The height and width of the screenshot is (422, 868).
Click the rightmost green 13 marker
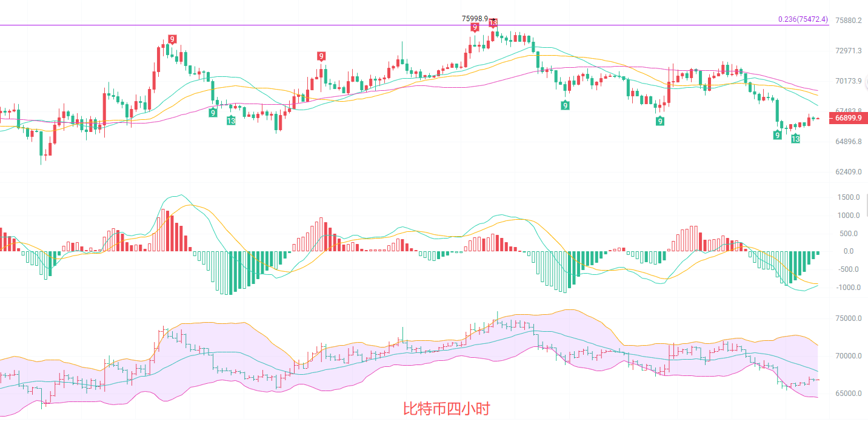tap(795, 139)
